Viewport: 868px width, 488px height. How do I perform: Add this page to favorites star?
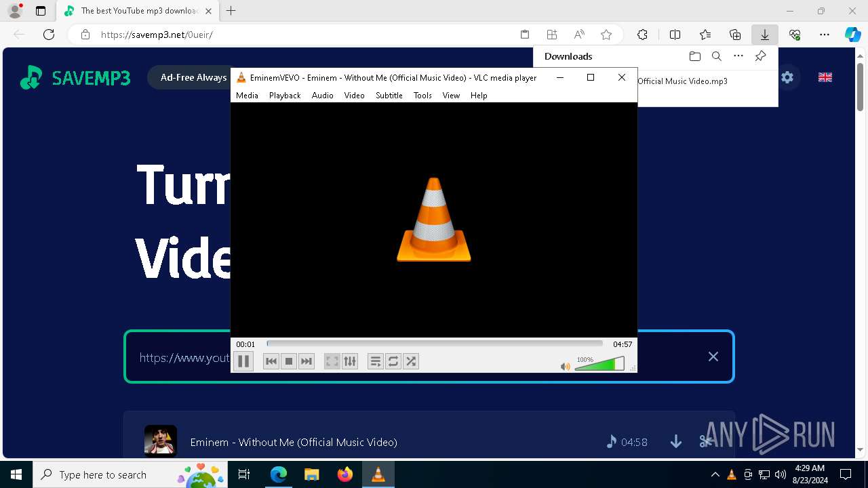click(606, 35)
